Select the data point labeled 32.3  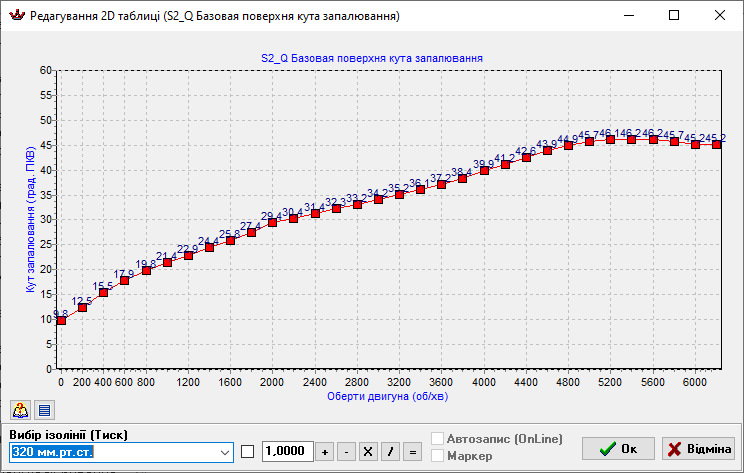click(336, 209)
